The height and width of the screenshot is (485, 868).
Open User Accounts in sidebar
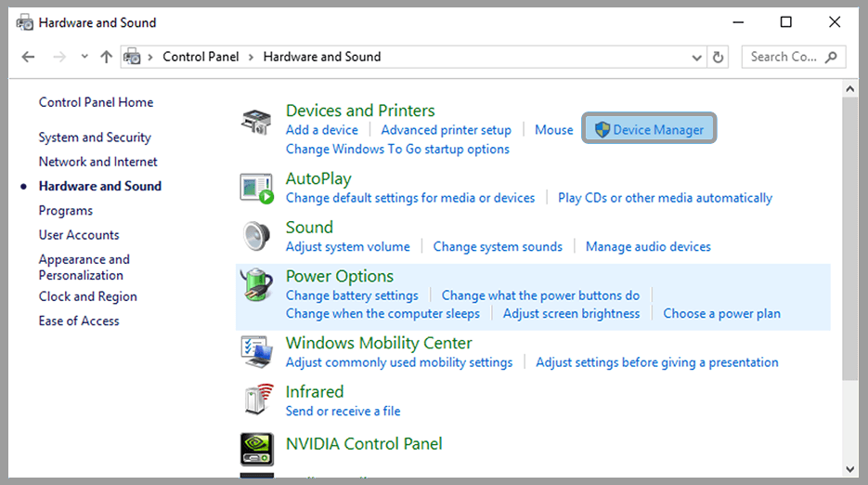79,235
